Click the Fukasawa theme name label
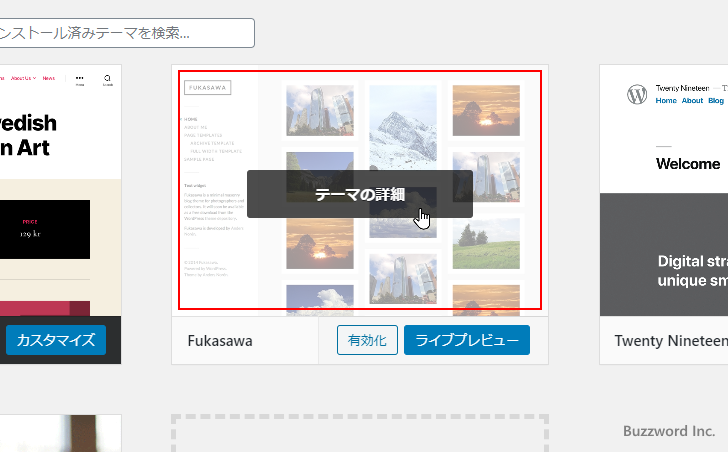The image size is (728, 452). 220,341
